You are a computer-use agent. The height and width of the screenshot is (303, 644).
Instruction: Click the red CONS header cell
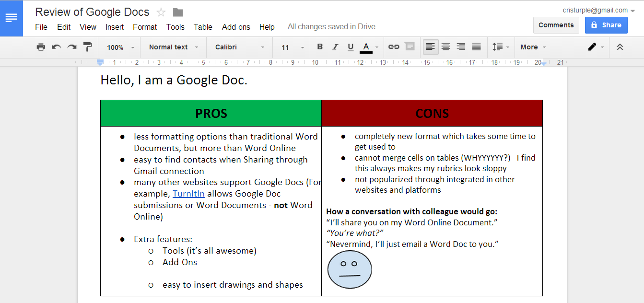432,114
